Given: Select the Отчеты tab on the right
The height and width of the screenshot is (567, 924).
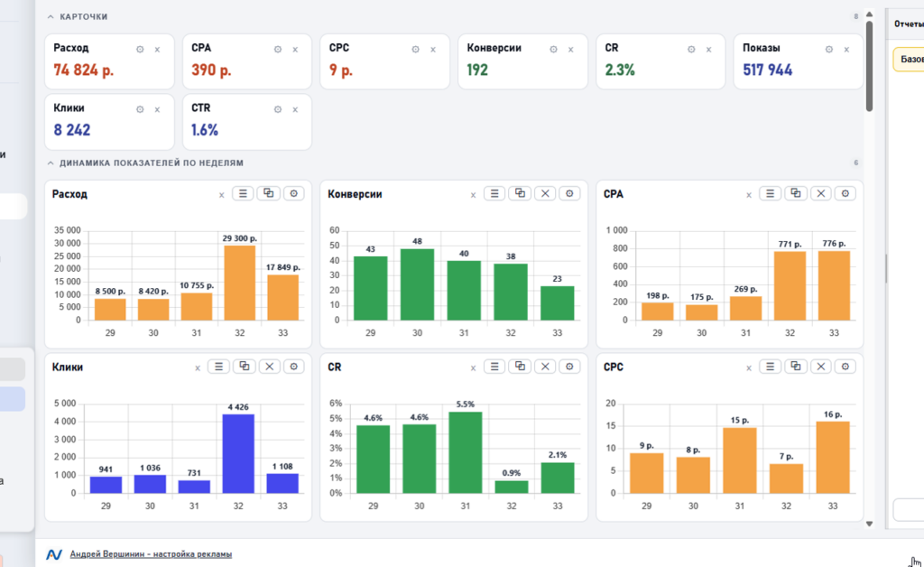Looking at the screenshot, I should (x=909, y=24).
